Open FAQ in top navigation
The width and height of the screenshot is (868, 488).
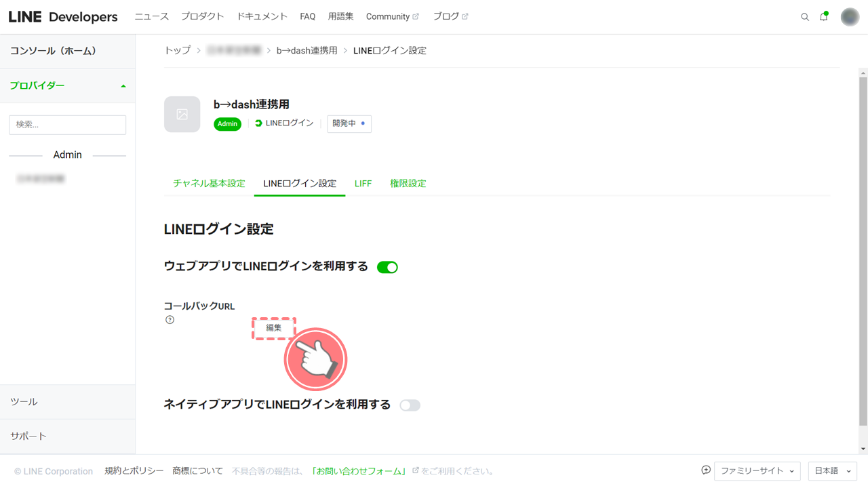pos(308,16)
